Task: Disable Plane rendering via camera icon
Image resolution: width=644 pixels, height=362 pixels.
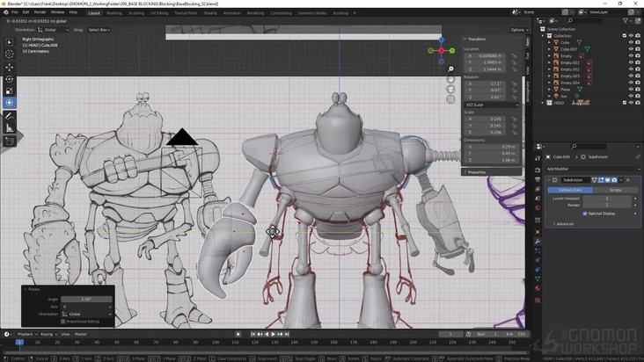Action: click(638, 89)
